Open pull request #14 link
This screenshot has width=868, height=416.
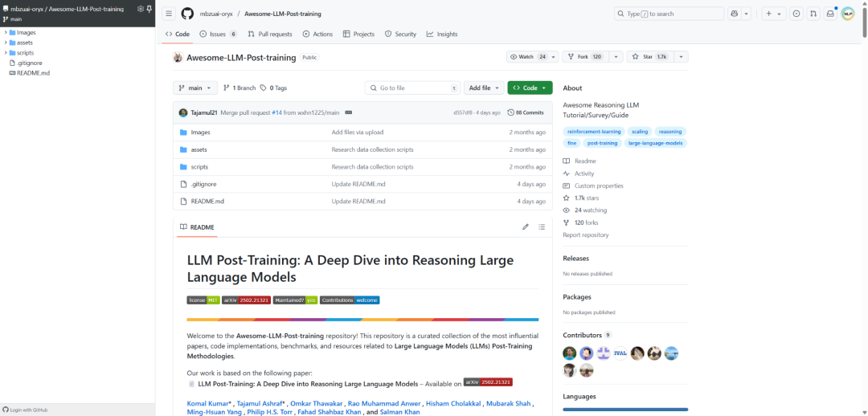[x=276, y=112]
